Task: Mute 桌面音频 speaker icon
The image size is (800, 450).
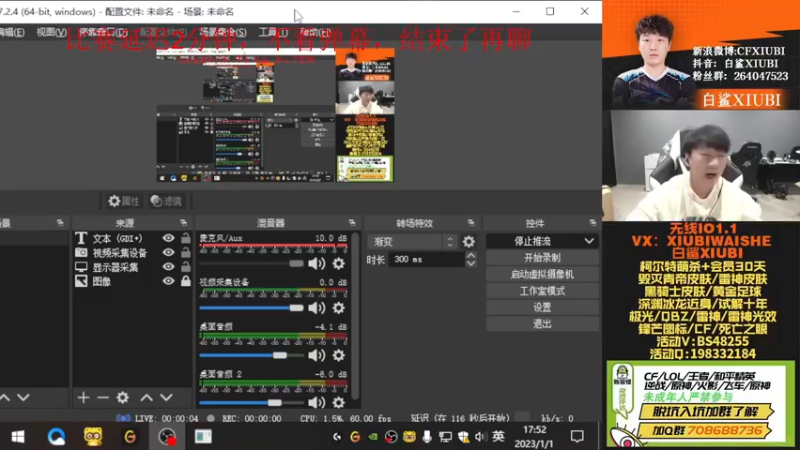Action: tap(316, 355)
